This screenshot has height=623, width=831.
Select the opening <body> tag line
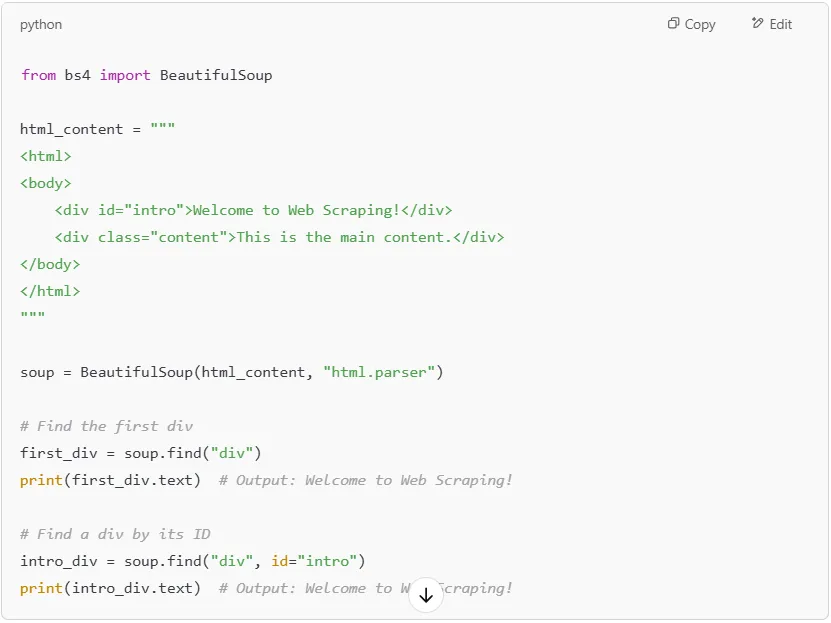[x=46, y=183]
